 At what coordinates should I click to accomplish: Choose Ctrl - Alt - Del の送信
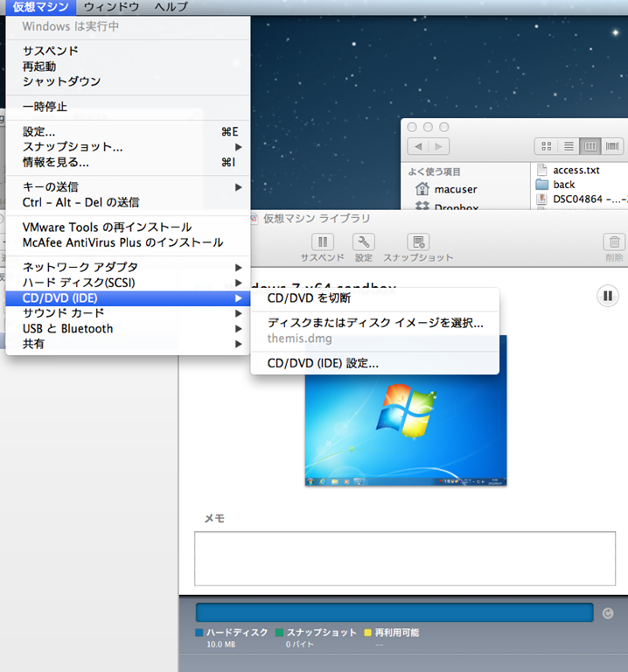coord(128,202)
